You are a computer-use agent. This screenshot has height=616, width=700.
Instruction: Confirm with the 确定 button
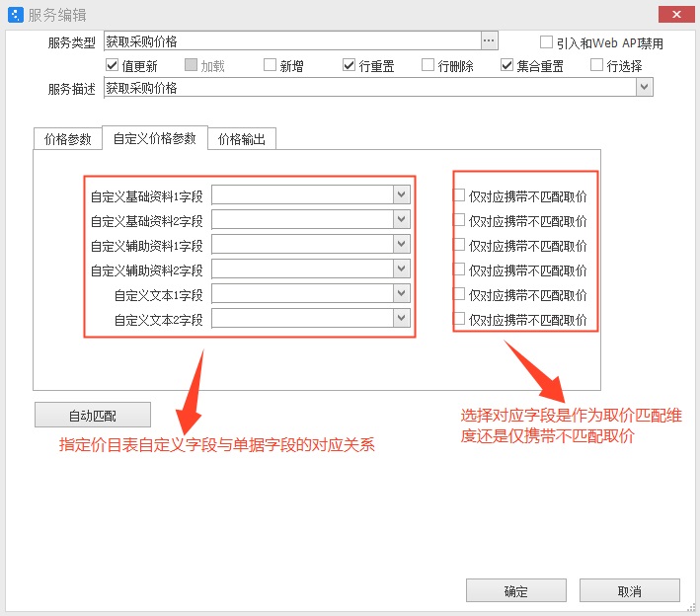[515, 591]
